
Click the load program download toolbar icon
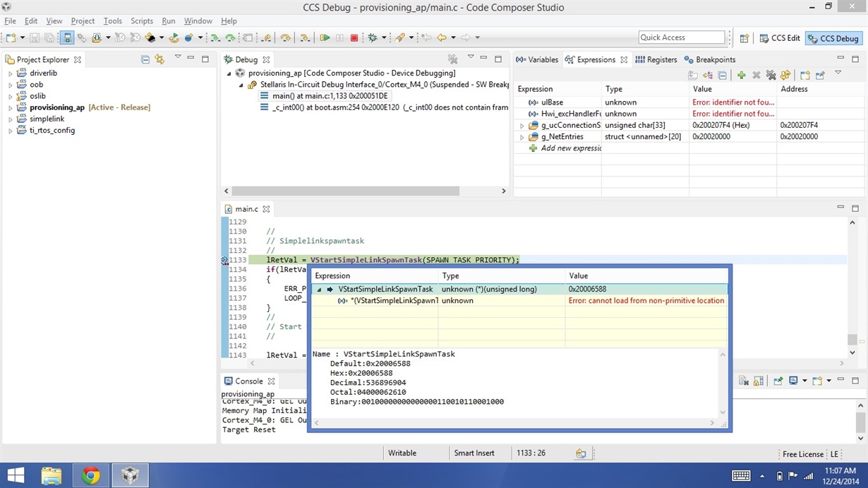97,37
